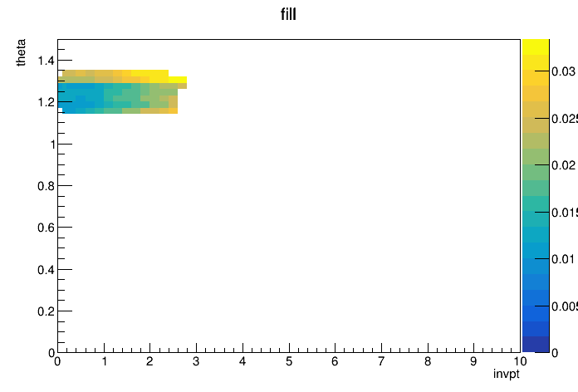Click the x-axis tick label "10"
This screenshot has width=578, height=392.
click(x=518, y=362)
